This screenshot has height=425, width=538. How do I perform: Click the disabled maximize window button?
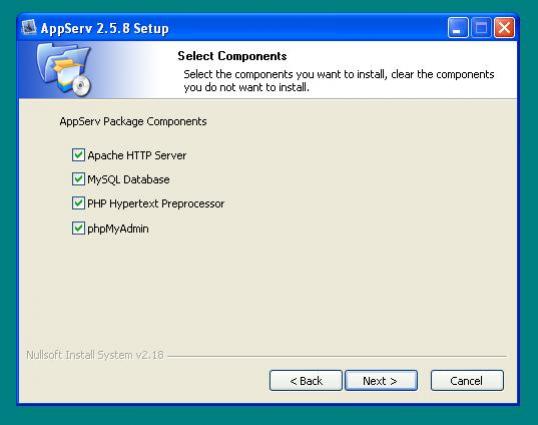481,27
